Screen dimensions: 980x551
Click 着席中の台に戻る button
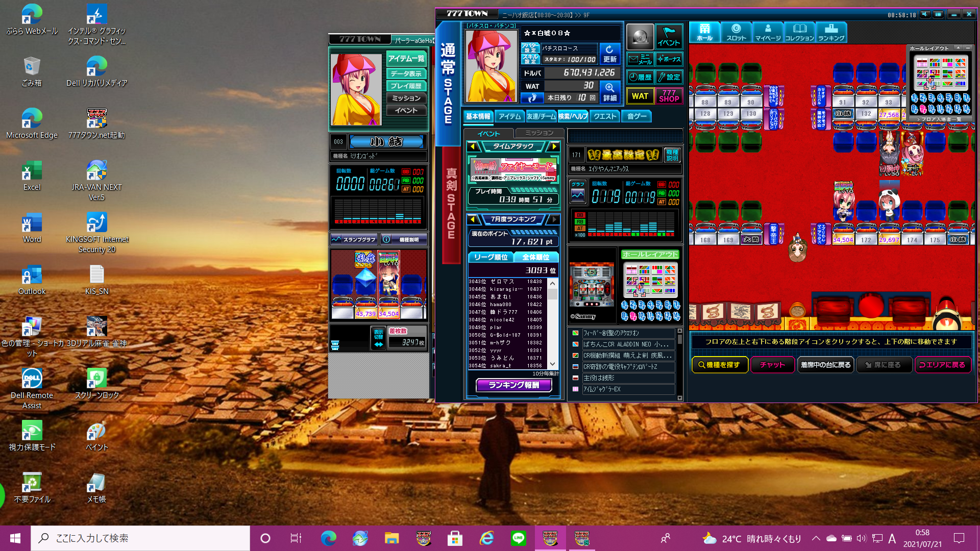point(825,365)
